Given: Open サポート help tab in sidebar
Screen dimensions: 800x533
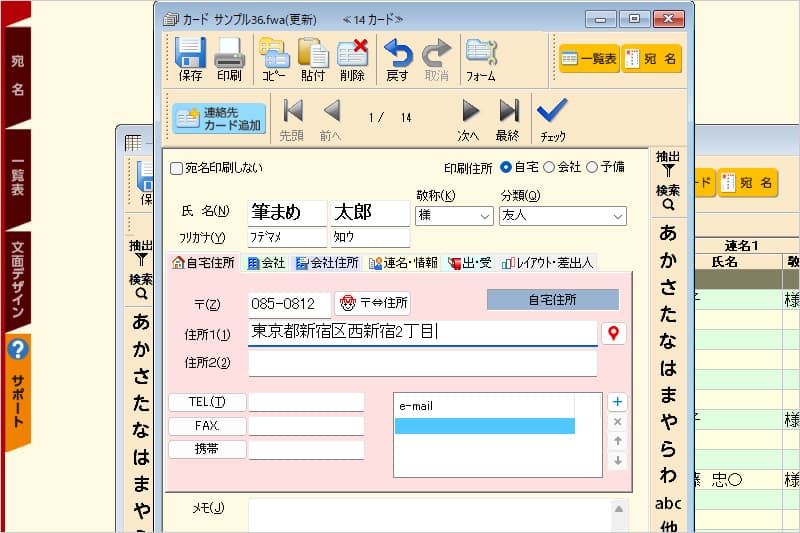Looking at the screenshot, I should click(18, 392).
